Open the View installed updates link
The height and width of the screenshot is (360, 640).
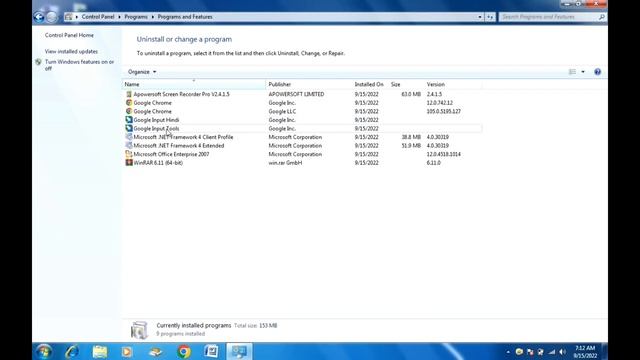pos(71,52)
